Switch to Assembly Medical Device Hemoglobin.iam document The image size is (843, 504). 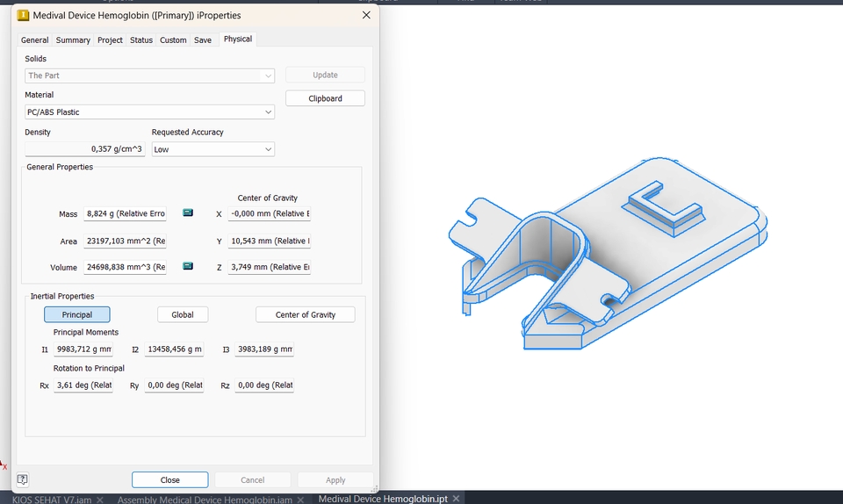(205, 500)
